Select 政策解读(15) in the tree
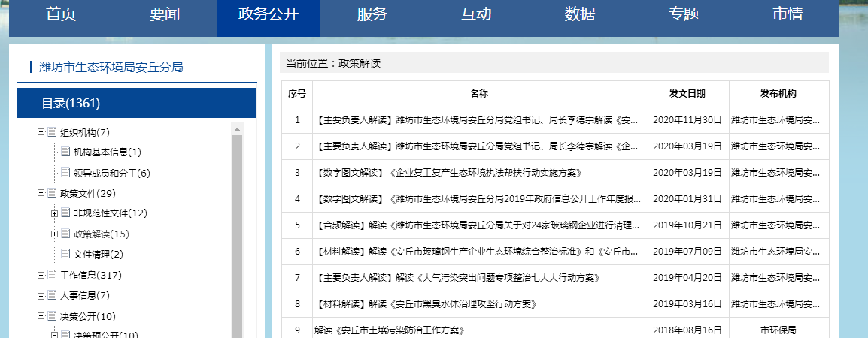 [x=102, y=234]
